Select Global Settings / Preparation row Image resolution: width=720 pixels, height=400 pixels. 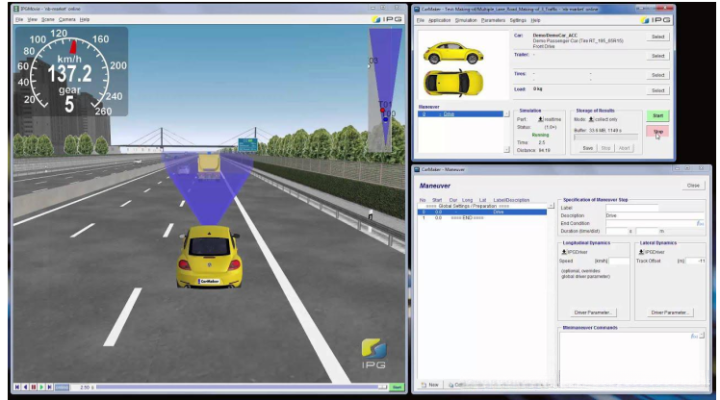pos(482,206)
